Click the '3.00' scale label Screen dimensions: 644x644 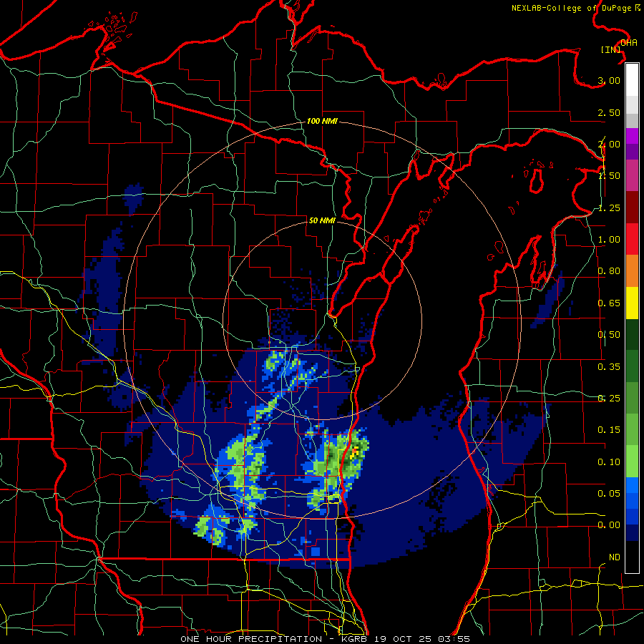609,80
